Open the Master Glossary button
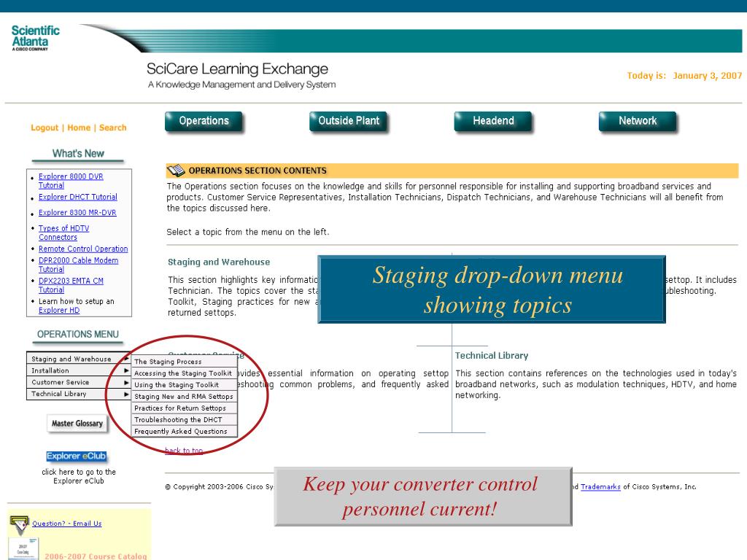The image size is (747, 560). (x=77, y=424)
